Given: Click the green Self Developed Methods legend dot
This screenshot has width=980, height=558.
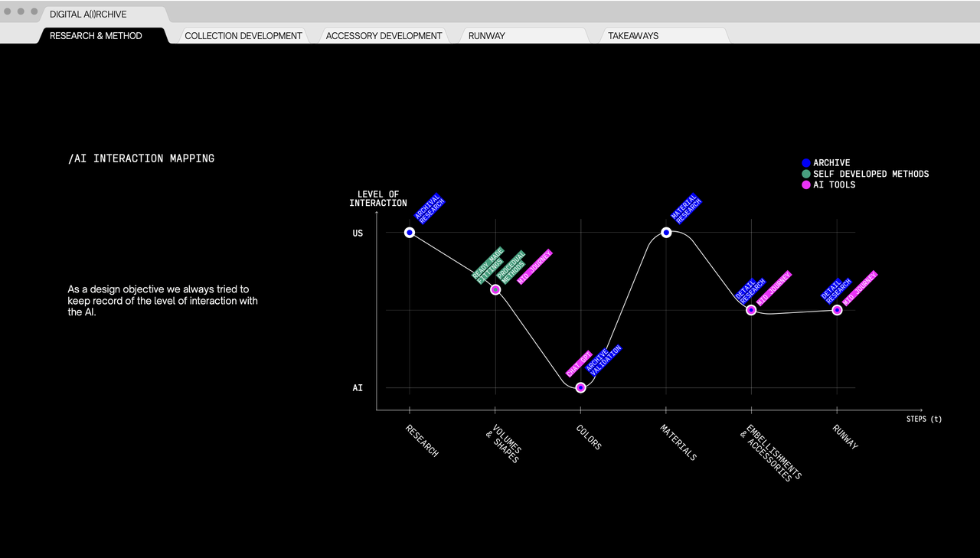Looking at the screenshot, I should coord(805,174).
